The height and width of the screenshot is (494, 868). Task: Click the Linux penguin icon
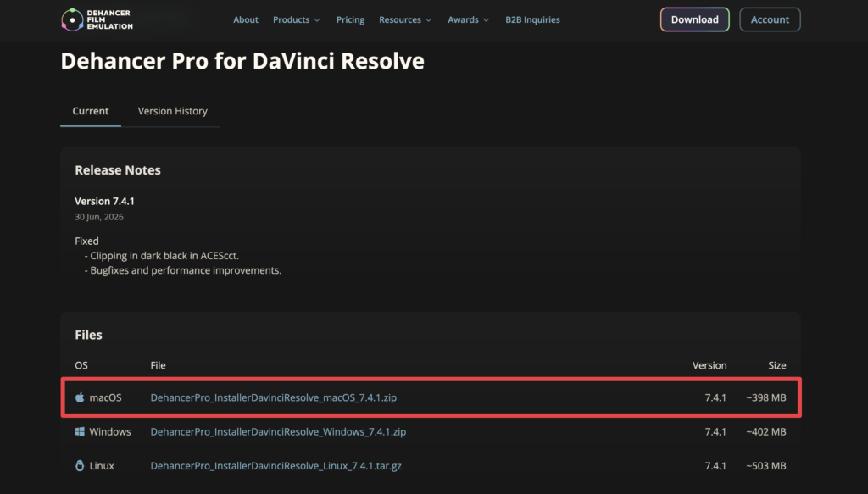80,466
